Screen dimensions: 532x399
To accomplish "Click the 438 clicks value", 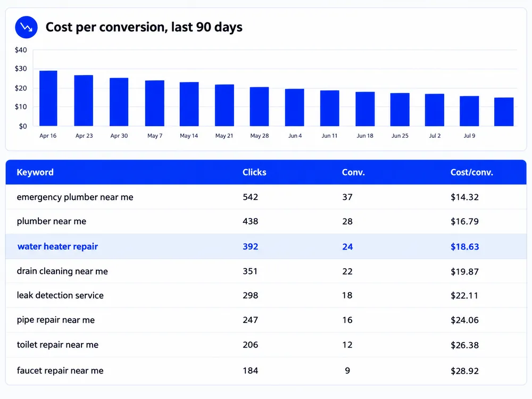I will pos(251,221).
